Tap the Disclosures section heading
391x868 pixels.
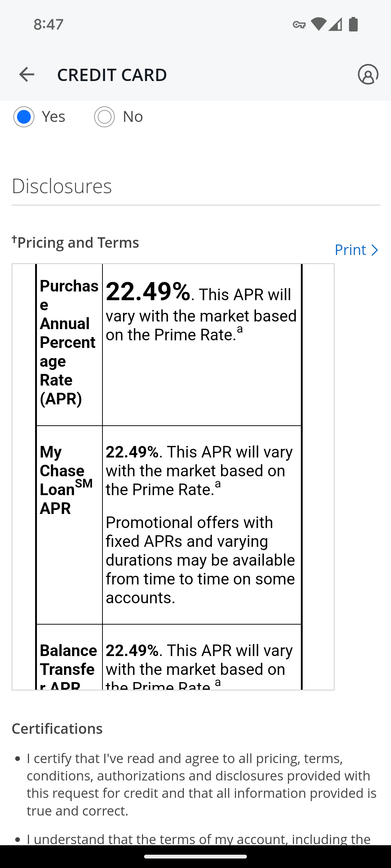point(62,186)
